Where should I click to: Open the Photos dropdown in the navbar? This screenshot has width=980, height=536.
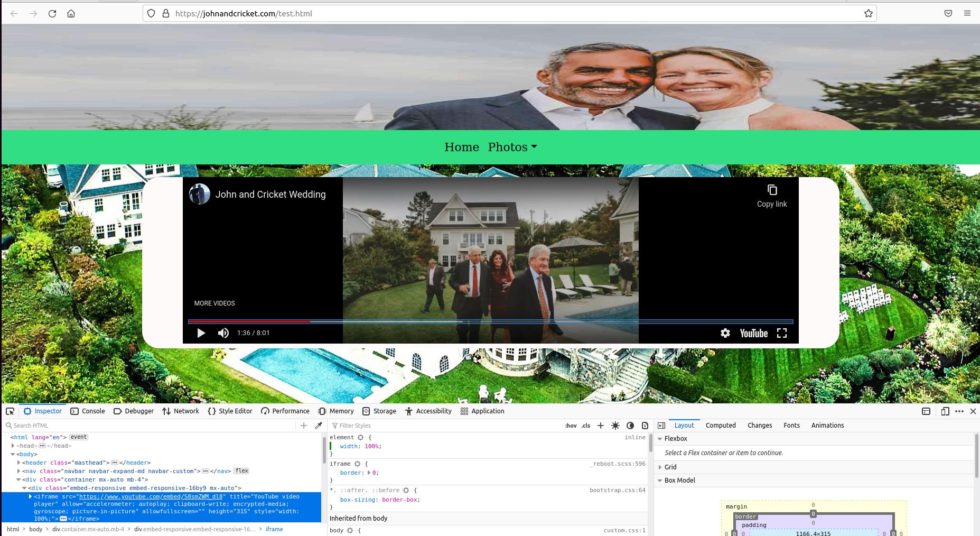pyautogui.click(x=512, y=147)
